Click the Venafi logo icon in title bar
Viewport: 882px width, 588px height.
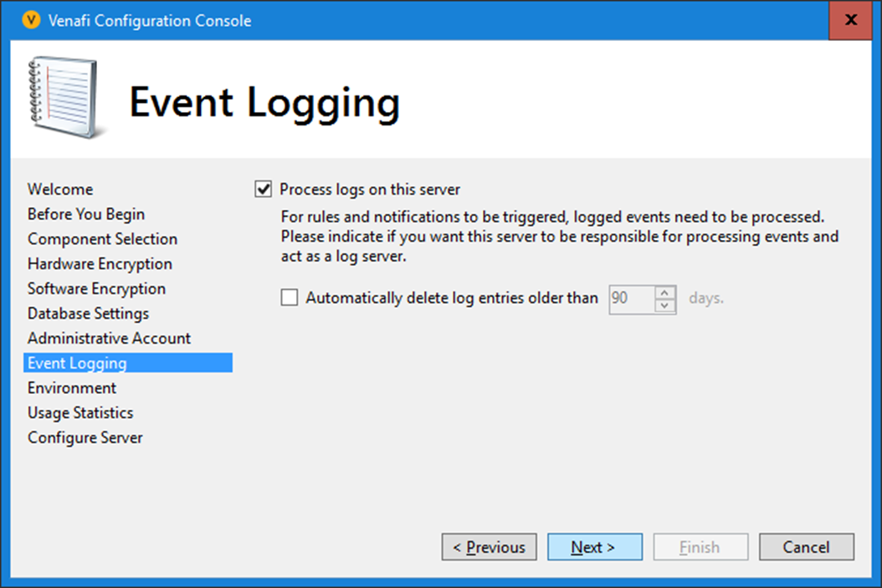[33, 21]
